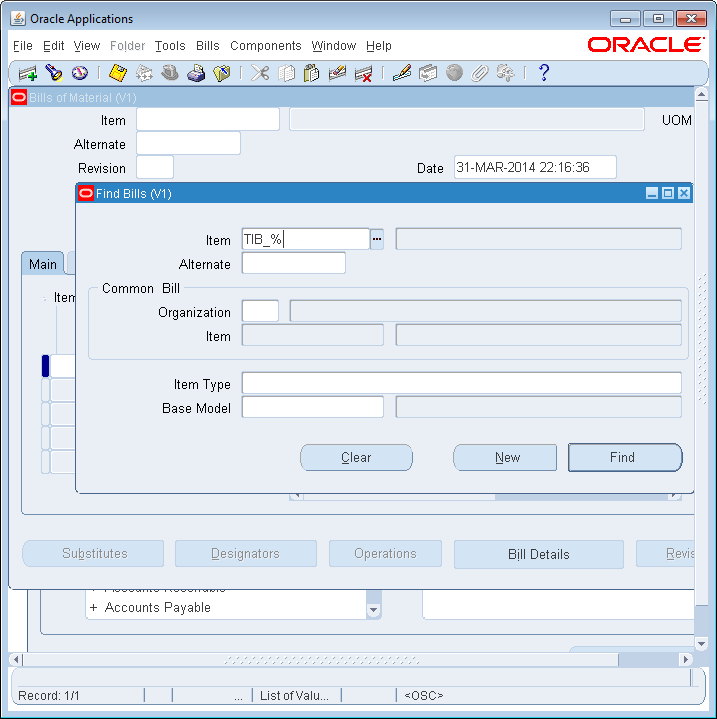Click the Revision field in Bills of Material
Viewport: 717px width, 719px height.
pyautogui.click(x=155, y=167)
